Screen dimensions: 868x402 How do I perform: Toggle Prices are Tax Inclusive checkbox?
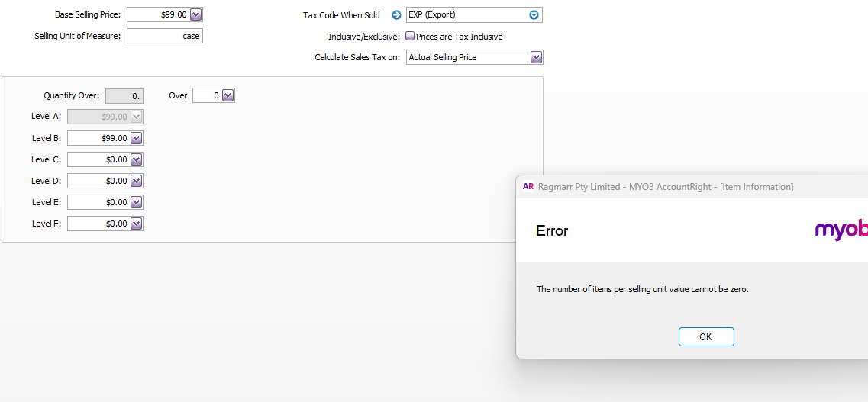click(x=410, y=36)
